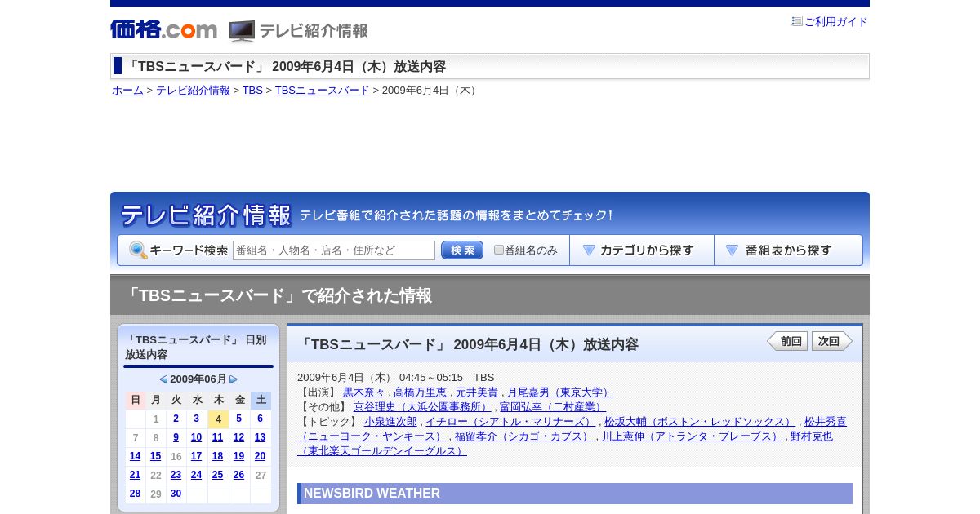Open 松井秀喜 topic link

click(826, 422)
